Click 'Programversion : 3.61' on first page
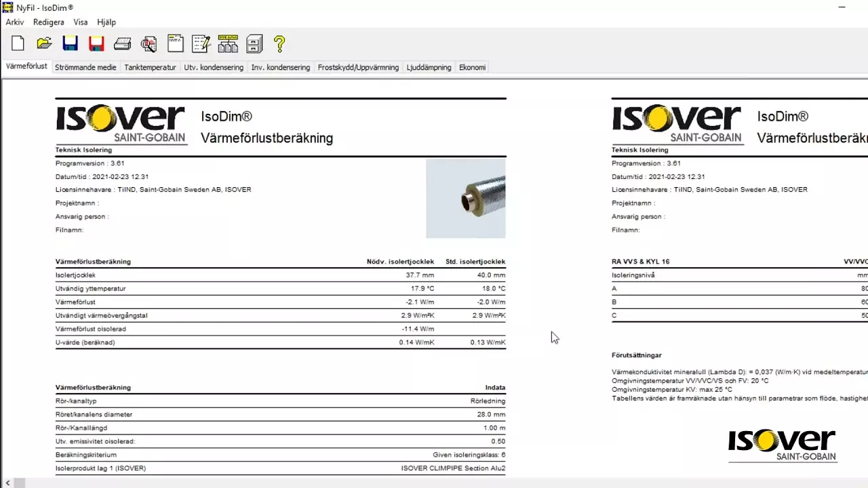Viewport: 868px width, 488px height. 90,163
